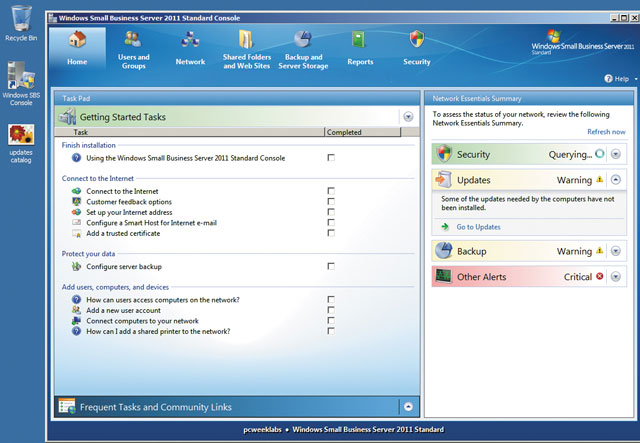Check completed box for Customer feedback options

[x=331, y=202]
